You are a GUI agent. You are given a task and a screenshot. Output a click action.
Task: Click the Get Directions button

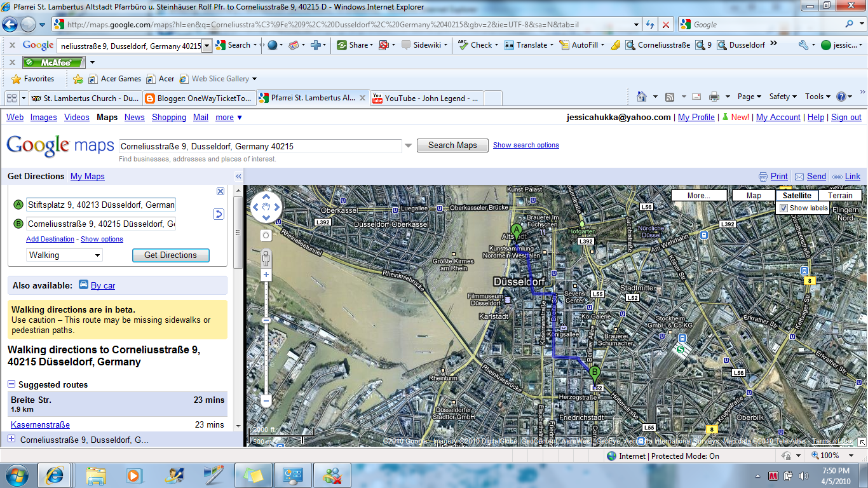pyautogui.click(x=170, y=255)
